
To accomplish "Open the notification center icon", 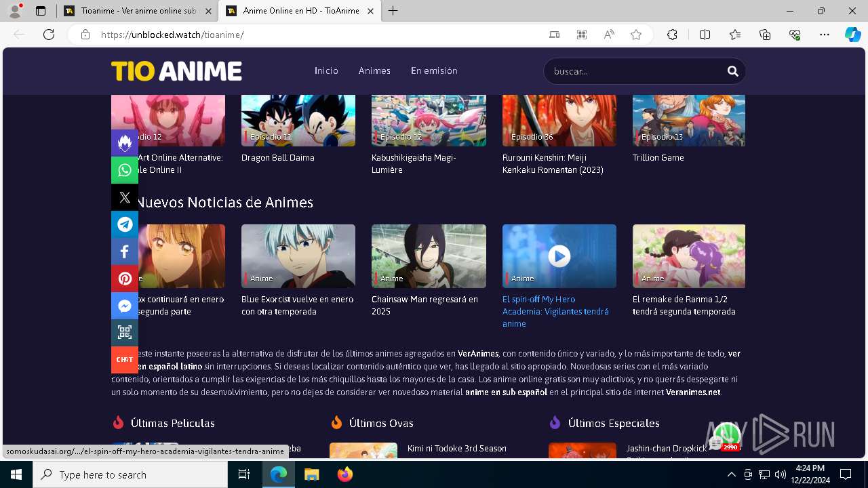I will pyautogui.click(x=846, y=475).
